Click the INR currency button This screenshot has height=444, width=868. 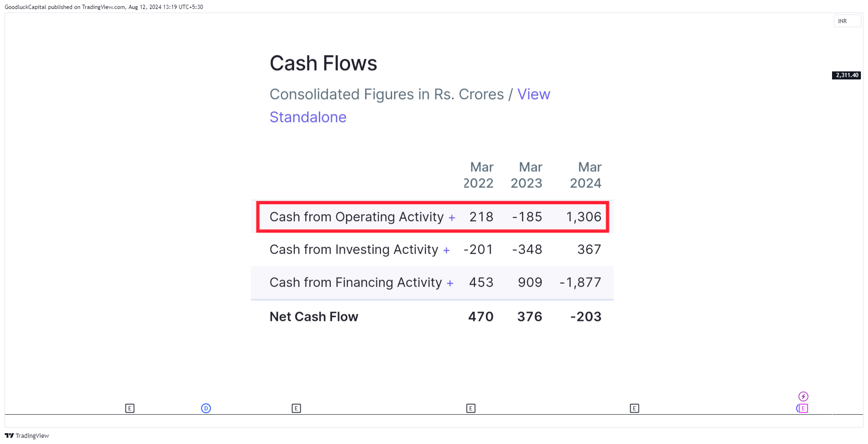[x=847, y=21]
